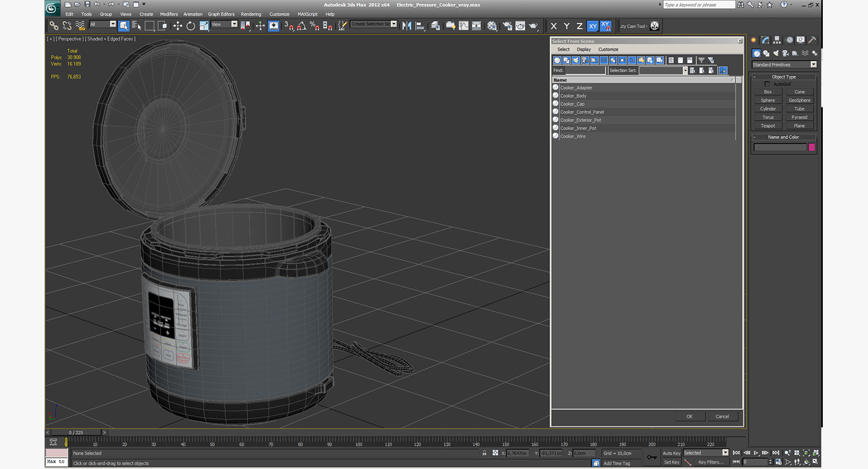Viewport: 868px width, 469px height.
Task: Toggle Angle Snap in main toolbar
Action: tap(301, 26)
